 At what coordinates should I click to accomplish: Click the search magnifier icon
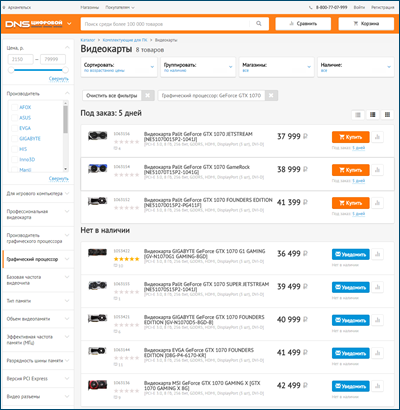[259, 24]
